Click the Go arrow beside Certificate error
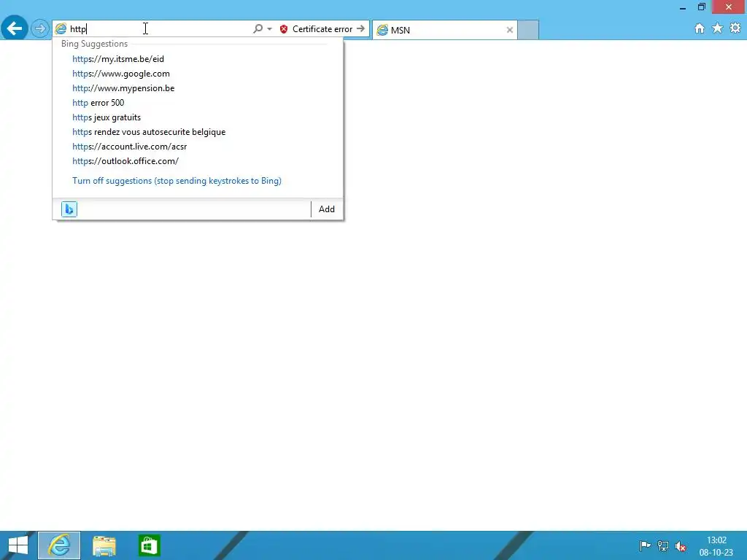Viewport: 747px width, 560px height. (x=360, y=29)
